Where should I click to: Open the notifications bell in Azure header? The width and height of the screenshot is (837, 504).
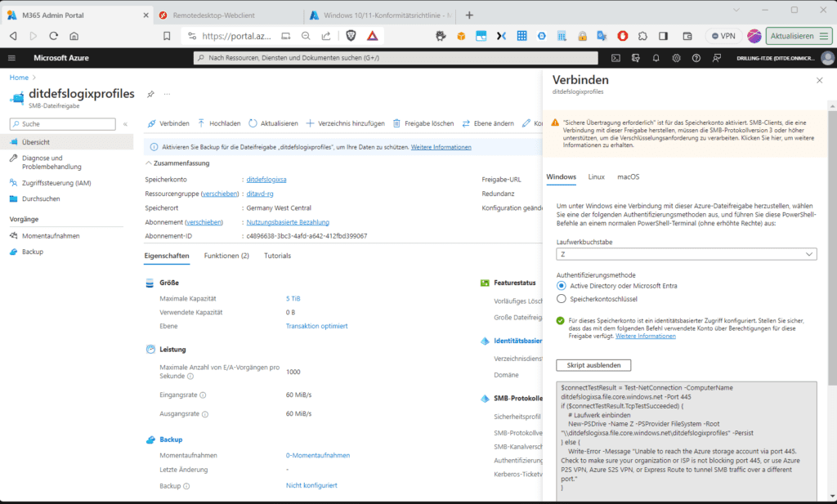tap(656, 58)
